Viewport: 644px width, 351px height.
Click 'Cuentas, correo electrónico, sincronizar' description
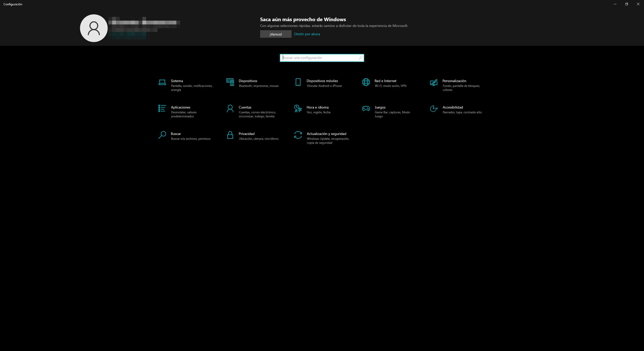(x=257, y=115)
